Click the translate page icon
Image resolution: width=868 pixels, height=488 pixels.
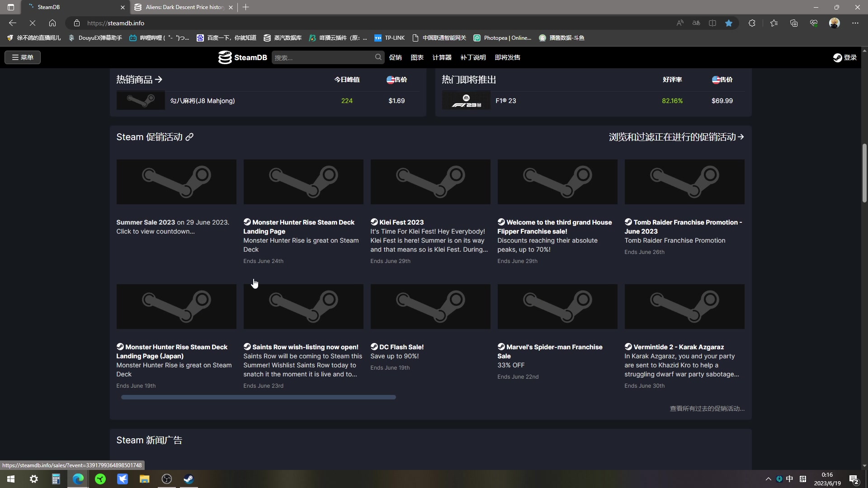(696, 23)
